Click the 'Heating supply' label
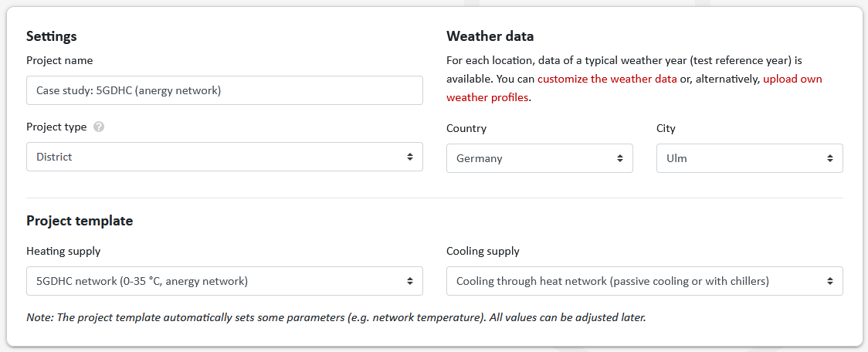The image size is (868, 352). (63, 252)
